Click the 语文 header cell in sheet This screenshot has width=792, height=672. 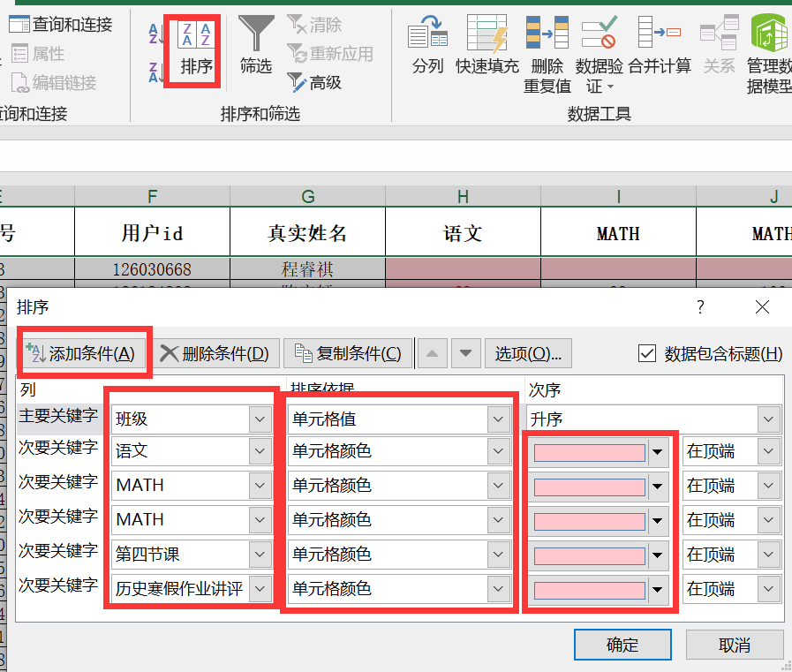pos(463,232)
